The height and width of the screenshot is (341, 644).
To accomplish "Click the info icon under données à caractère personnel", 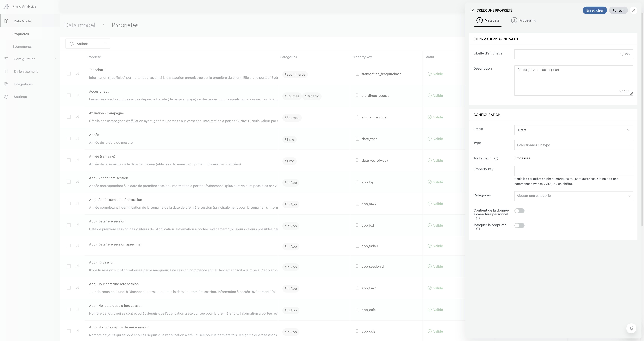I will (478, 218).
